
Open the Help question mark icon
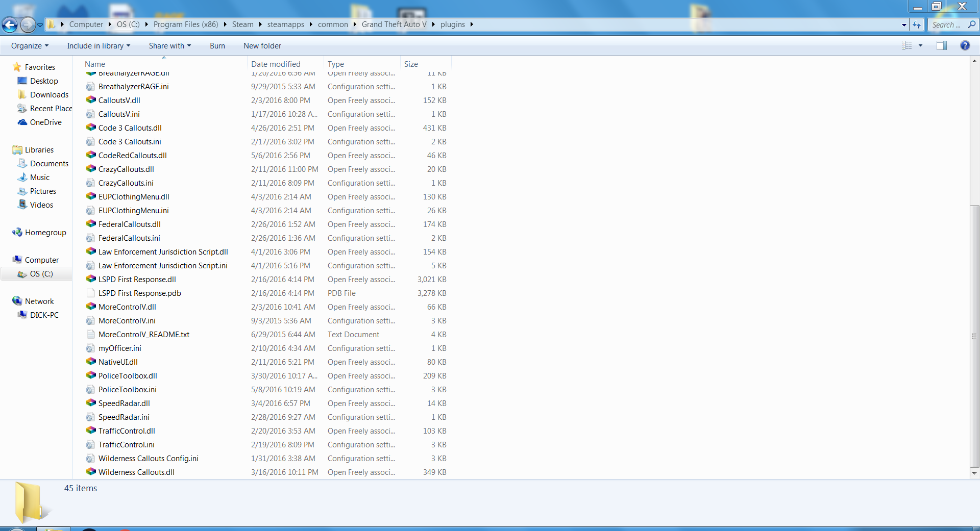pyautogui.click(x=965, y=45)
